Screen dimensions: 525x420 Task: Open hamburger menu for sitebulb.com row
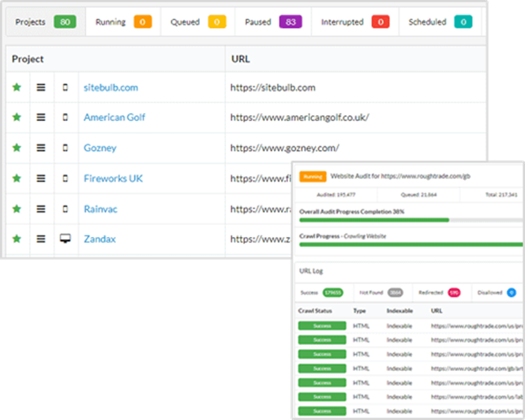(x=41, y=88)
